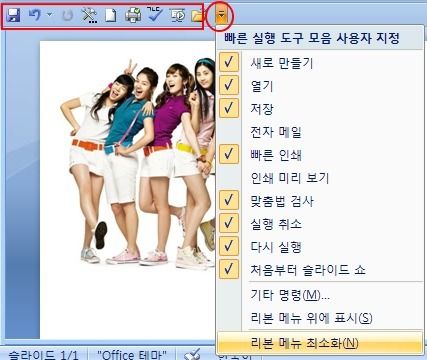Choose 리본 메뉴 최소화(N) entry
Image resolution: width=427 pixels, height=360 pixels.
coord(319,343)
